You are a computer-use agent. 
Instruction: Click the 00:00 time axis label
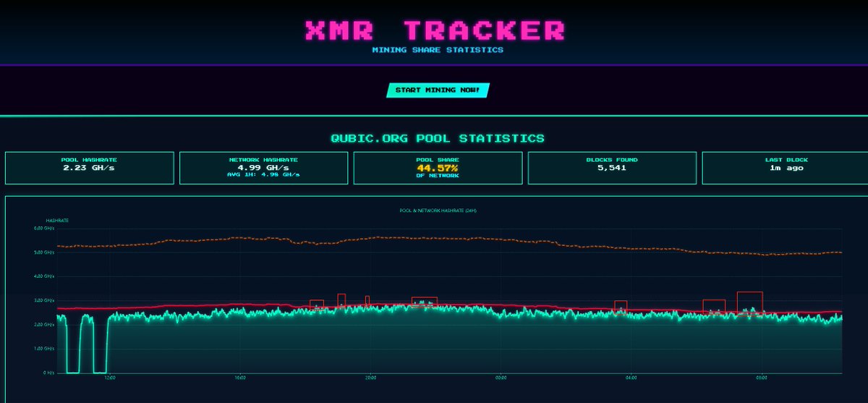[501, 378]
